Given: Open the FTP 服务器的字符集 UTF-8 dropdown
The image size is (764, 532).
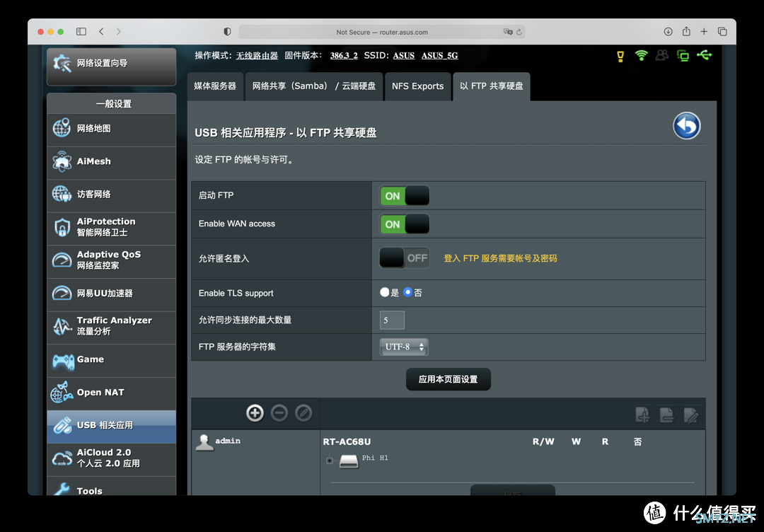Looking at the screenshot, I should coord(404,347).
